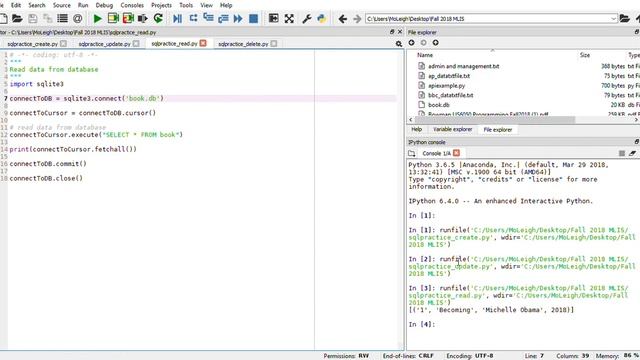The image size is (640, 360).
Task: Switch to the Variable explorer tab
Action: (452, 129)
